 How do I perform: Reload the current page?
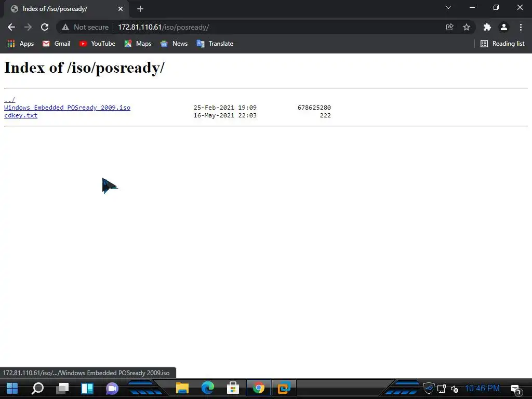point(45,27)
